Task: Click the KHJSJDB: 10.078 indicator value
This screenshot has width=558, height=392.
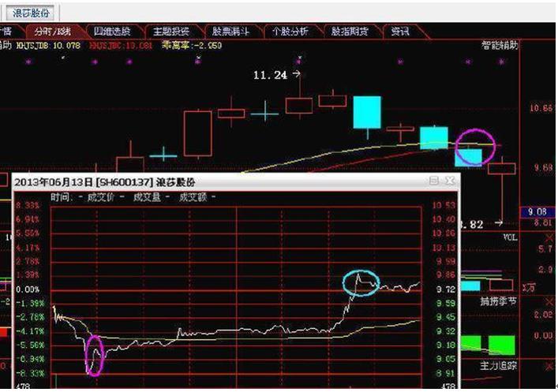Action: coord(49,46)
